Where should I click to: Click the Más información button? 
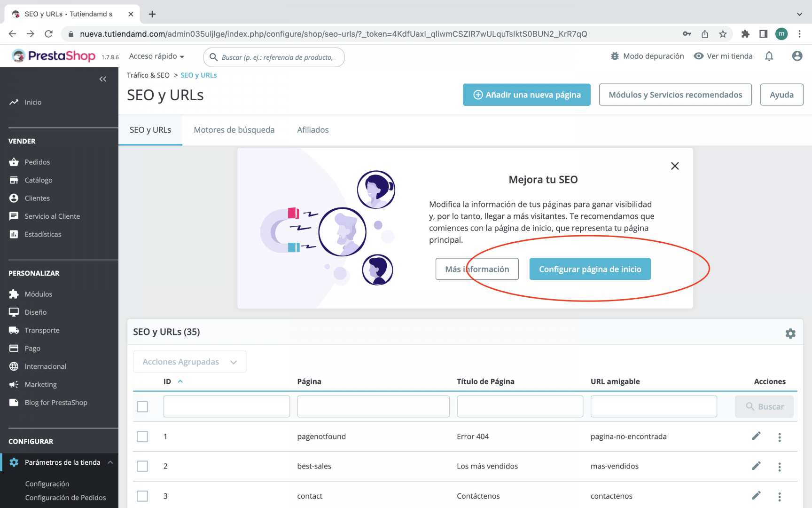477,269
